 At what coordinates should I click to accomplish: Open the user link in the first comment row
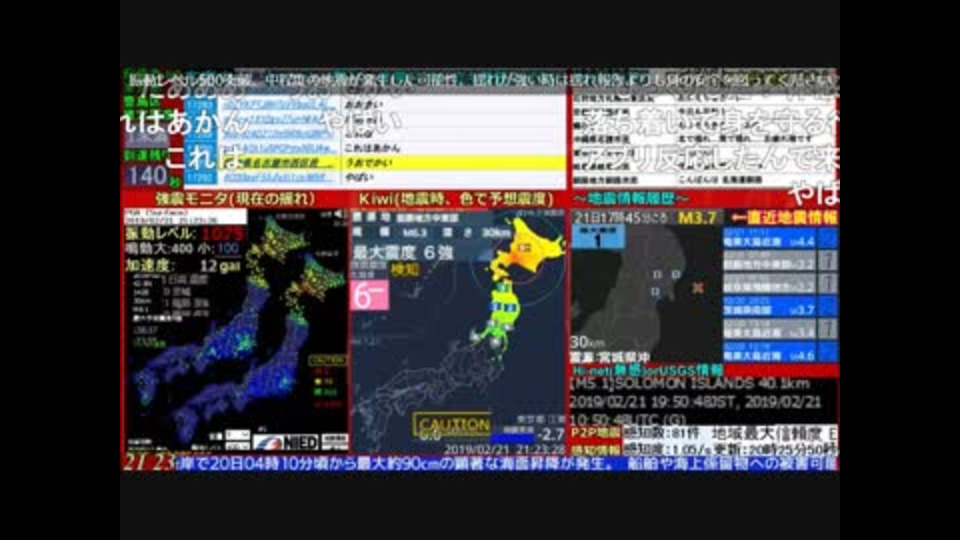click(x=279, y=104)
